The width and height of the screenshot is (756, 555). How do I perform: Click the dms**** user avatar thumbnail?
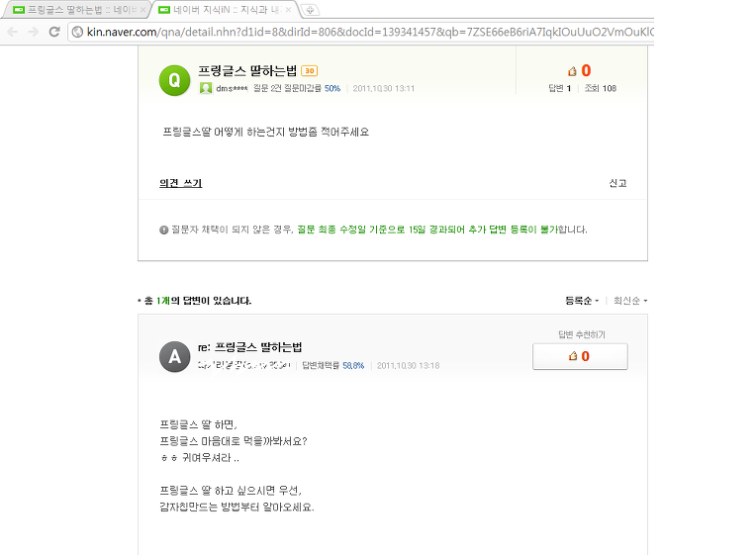(x=206, y=88)
